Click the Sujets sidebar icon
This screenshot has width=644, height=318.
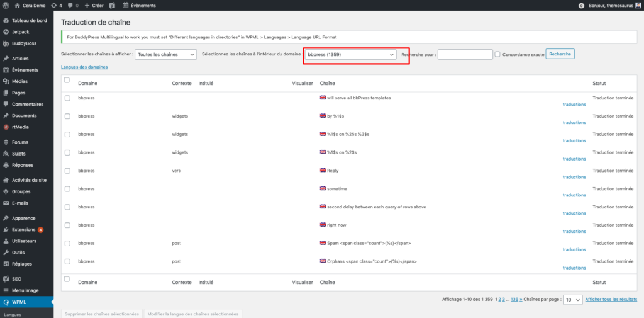click(x=6, y=154)
